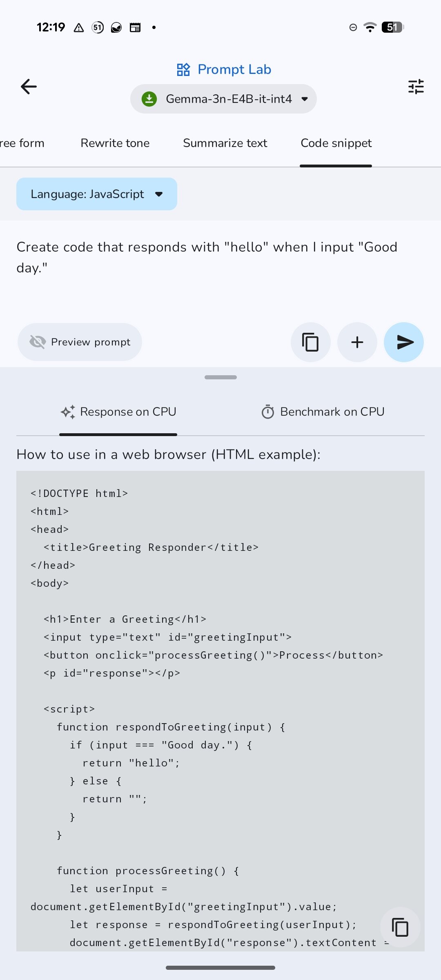Screen dimensions: 441x980
Task: Open the model settings sliders icon
Action: coord(416,87)
